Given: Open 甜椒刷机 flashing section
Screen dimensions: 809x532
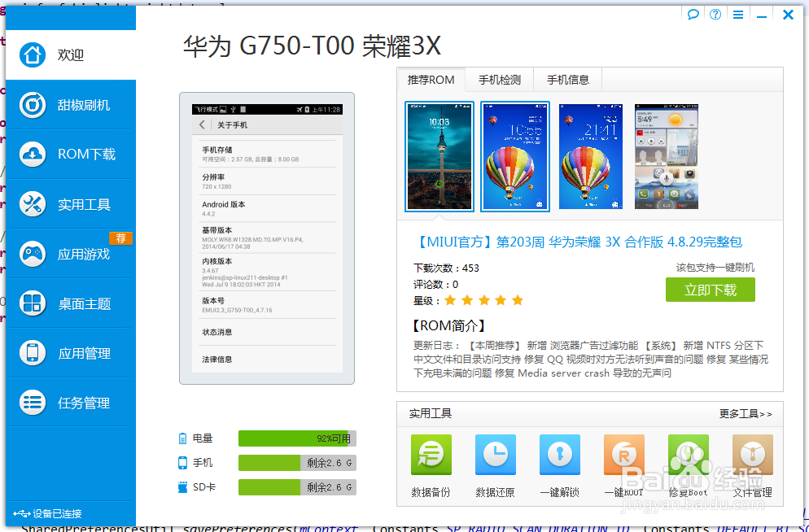Looking at the screenshot, I should click(71, 105).
